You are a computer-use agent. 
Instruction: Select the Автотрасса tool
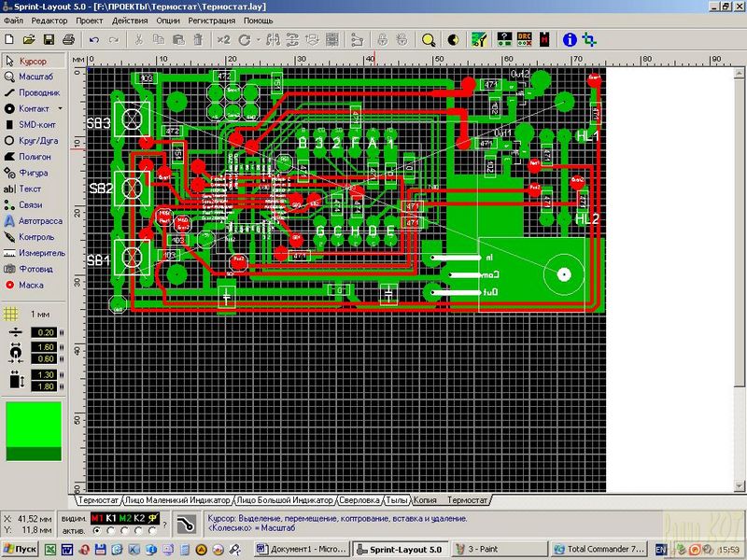[x=34, y=221]
